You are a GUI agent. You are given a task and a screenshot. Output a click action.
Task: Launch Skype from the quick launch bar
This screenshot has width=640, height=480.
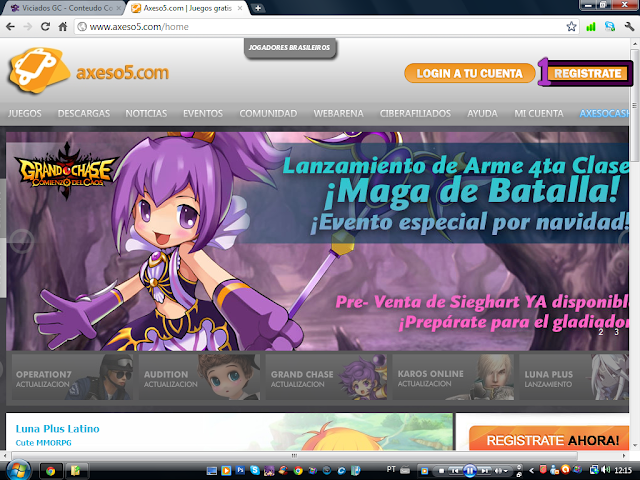tap(255, 471)
